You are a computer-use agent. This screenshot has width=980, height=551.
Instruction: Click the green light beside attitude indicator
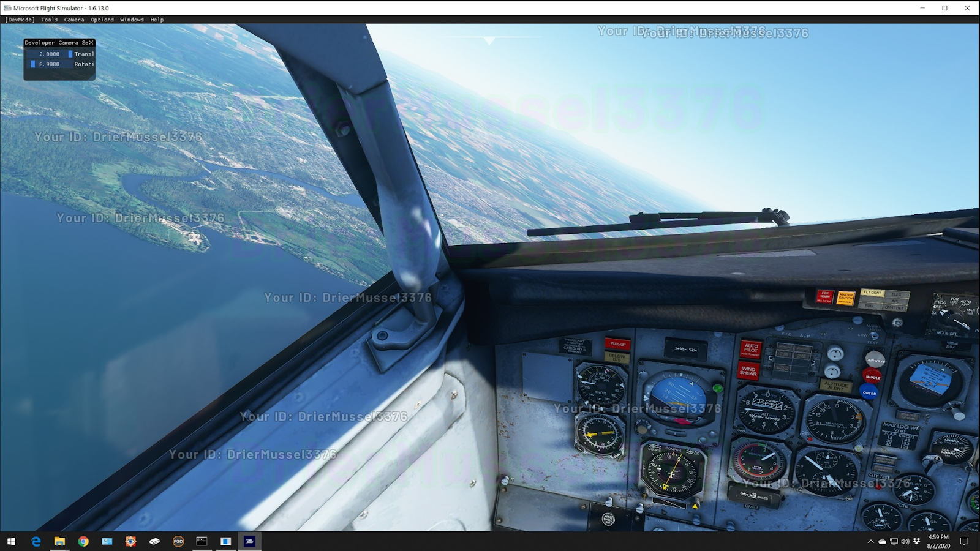[x=718, y=388]
